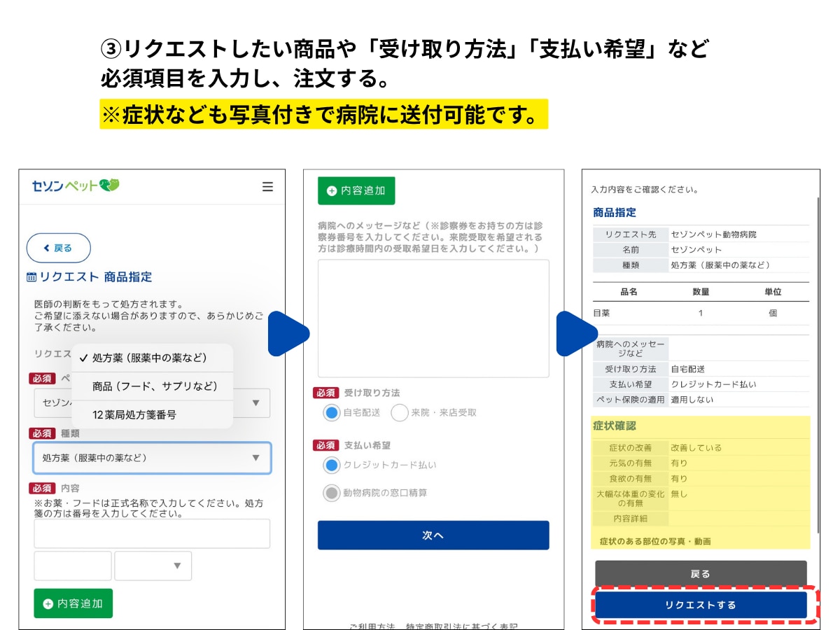Open the unit dropdown next to quantity
Screen dimensions: 840x630
[153, 566]
